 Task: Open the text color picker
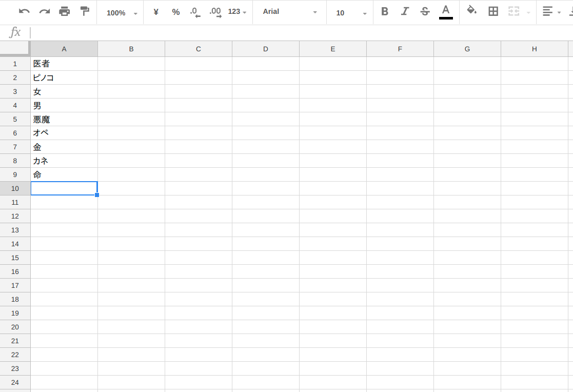pyautogui.click(x=445, y=12)
